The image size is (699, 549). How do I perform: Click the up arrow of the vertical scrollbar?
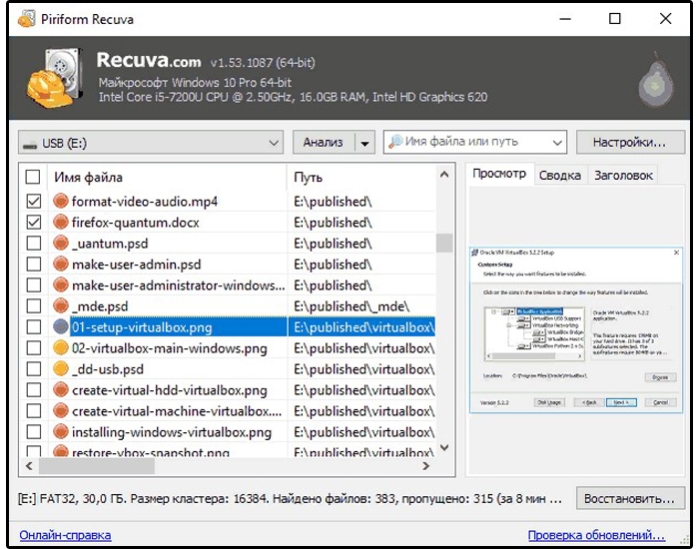tap(444, 175)
